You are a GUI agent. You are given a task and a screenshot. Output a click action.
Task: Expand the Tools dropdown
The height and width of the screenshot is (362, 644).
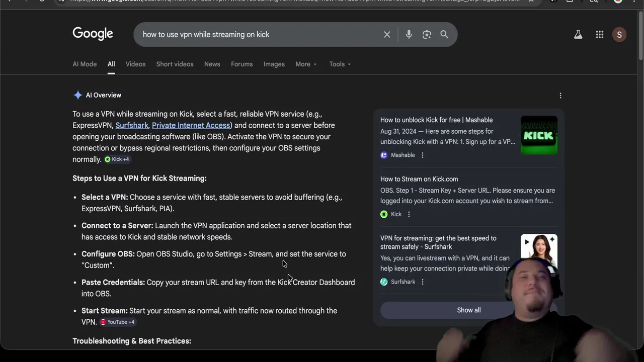pyautogui.click(x=340, y=64)
